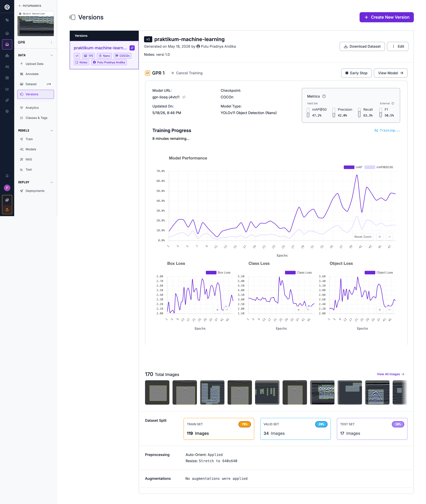This screenshot has height=504, width=426.
Task: Open the home icon in the dark sidebar
Action: (x=7, y=33)
